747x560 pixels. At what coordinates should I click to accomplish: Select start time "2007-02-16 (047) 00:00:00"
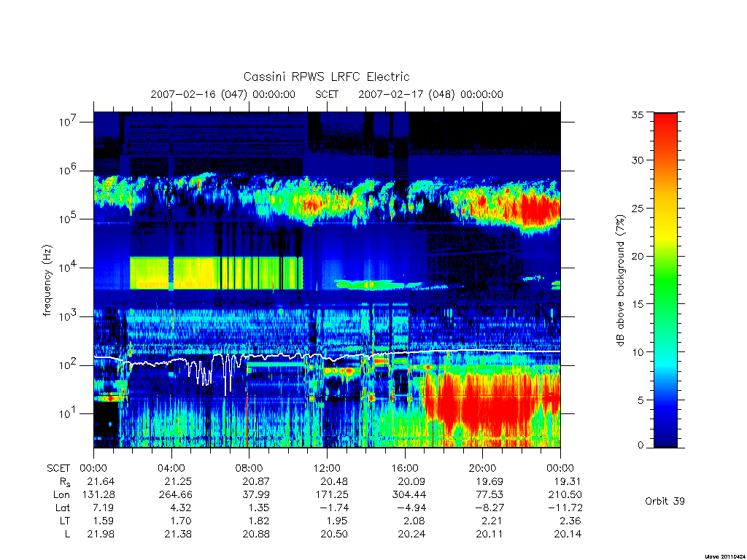[223, 94]
